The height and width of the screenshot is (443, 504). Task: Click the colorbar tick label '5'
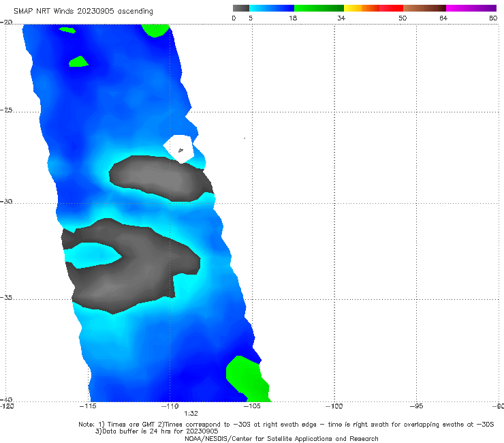pyautogui.click(x=251, y=18)
